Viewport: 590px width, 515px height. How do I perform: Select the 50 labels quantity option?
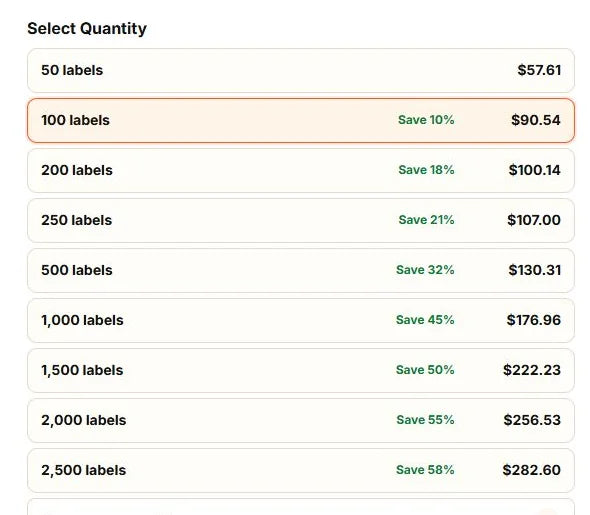[x=301, y=70]
